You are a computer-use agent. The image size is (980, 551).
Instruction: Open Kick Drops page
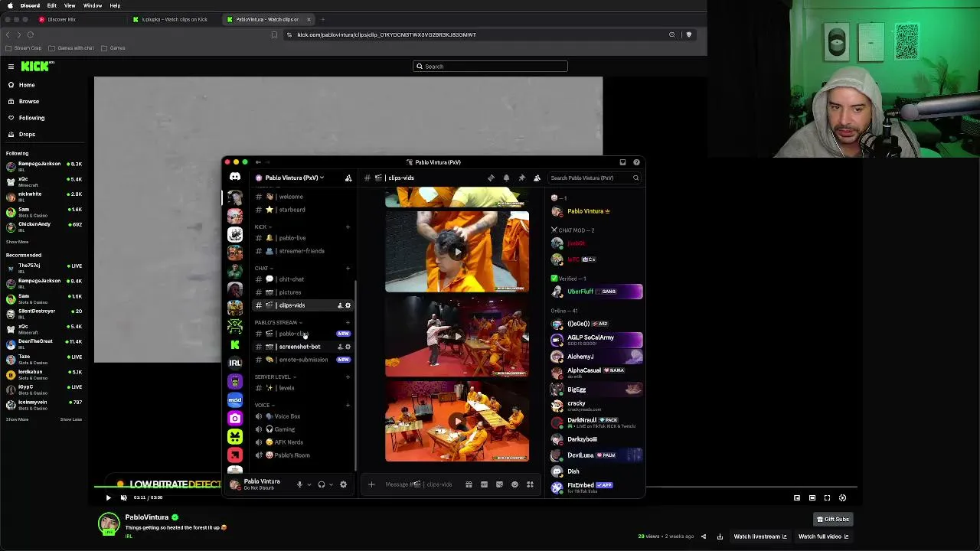click(x=27, y=134)
